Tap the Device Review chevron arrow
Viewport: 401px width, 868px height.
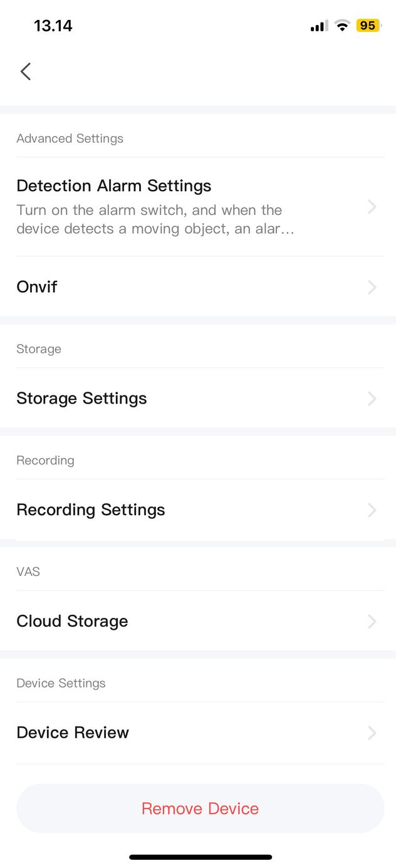[x=372, y=733]
